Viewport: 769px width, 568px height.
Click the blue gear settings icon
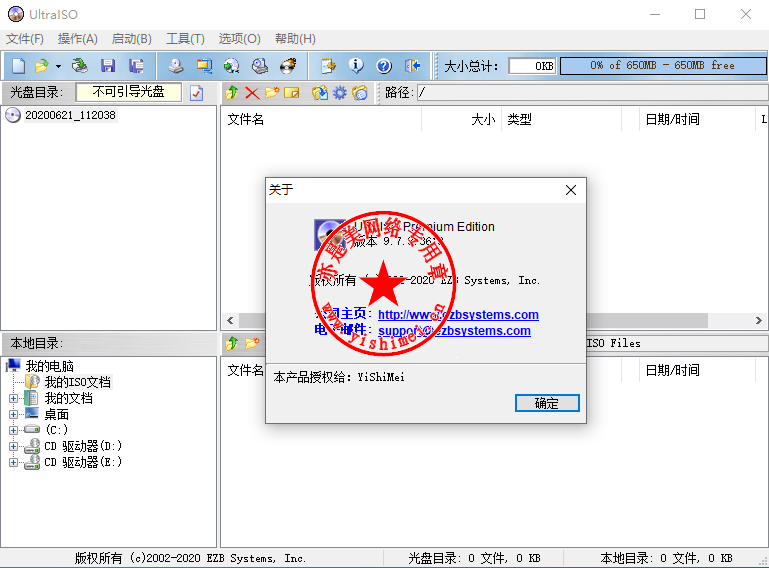click(339, 93)
